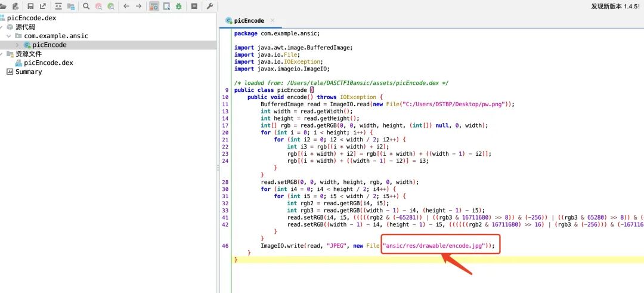Click the import javax.imageio.ImageIO line
Viewport: 644px width, 293px height.
(281, 69)
